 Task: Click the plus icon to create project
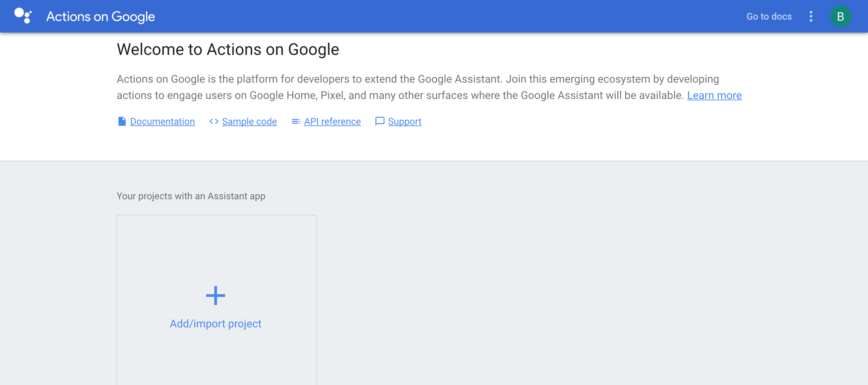pos(216,295)
